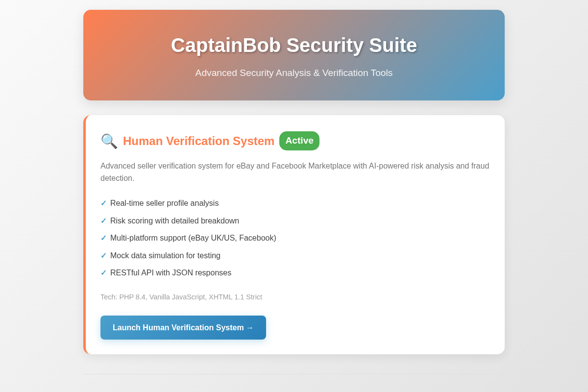Select the Risk scoring with detailed breakdown text
Image resolution: width=588 pixels, height=392 pixels.
click(x=174, y=221)
